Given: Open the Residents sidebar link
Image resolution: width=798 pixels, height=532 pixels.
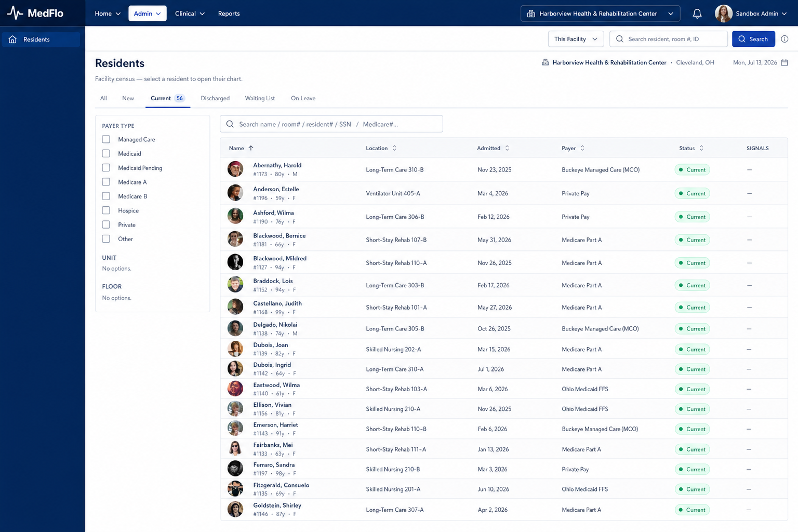Looking at the screenshot, I should coord(41,39).
